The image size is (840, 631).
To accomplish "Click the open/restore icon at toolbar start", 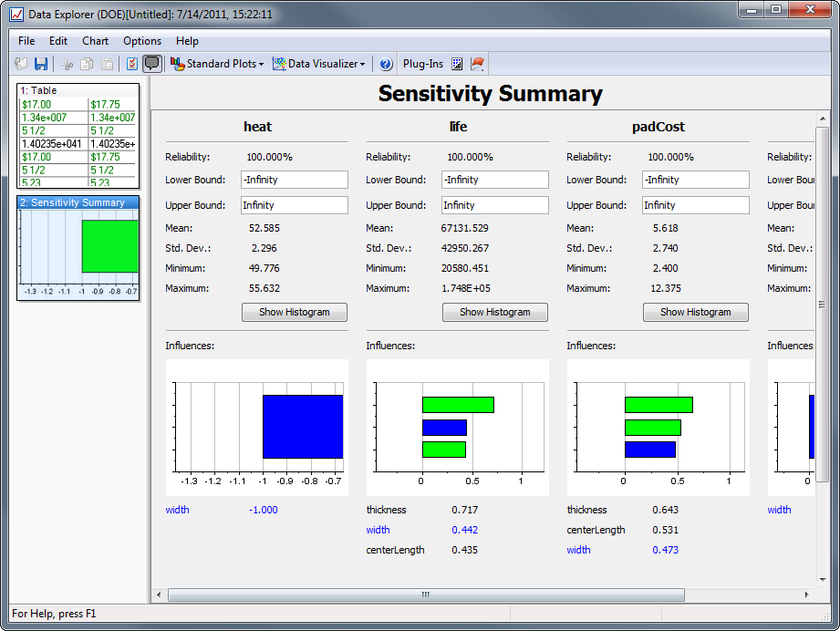I will (22, 64).
